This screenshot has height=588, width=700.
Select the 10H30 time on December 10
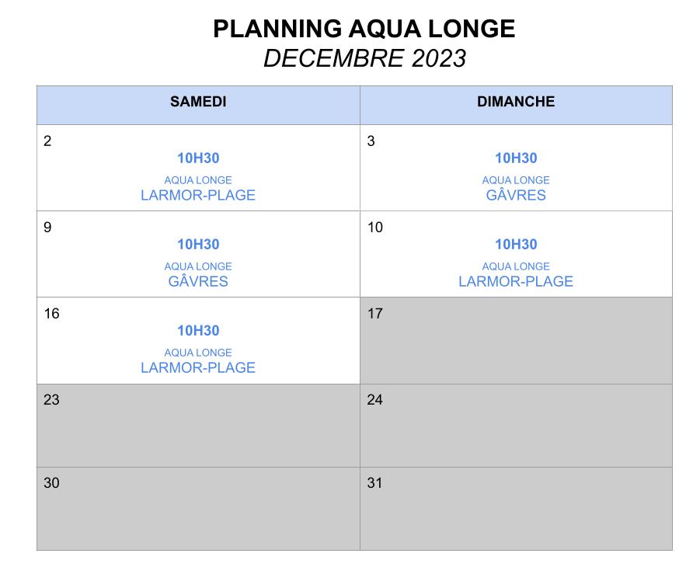(516, 245)
